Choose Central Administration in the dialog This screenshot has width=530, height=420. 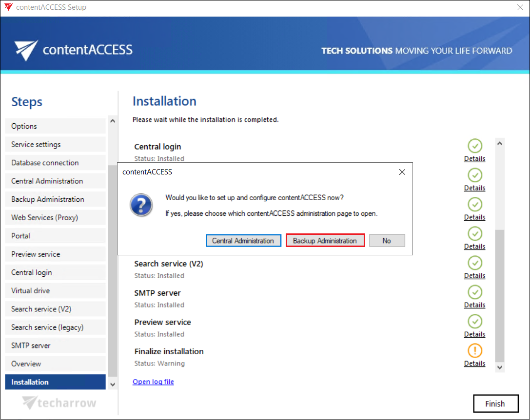pyautogui.click(x=243, y=241)
